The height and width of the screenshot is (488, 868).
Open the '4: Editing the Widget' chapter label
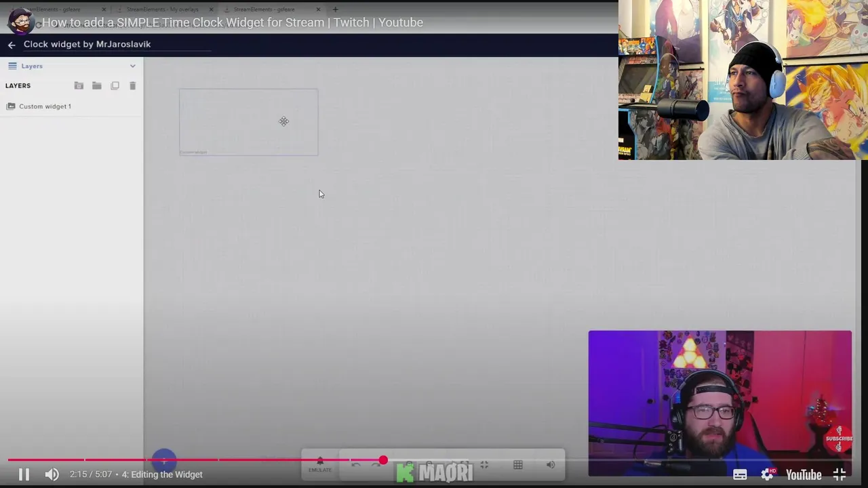(162, 474)
